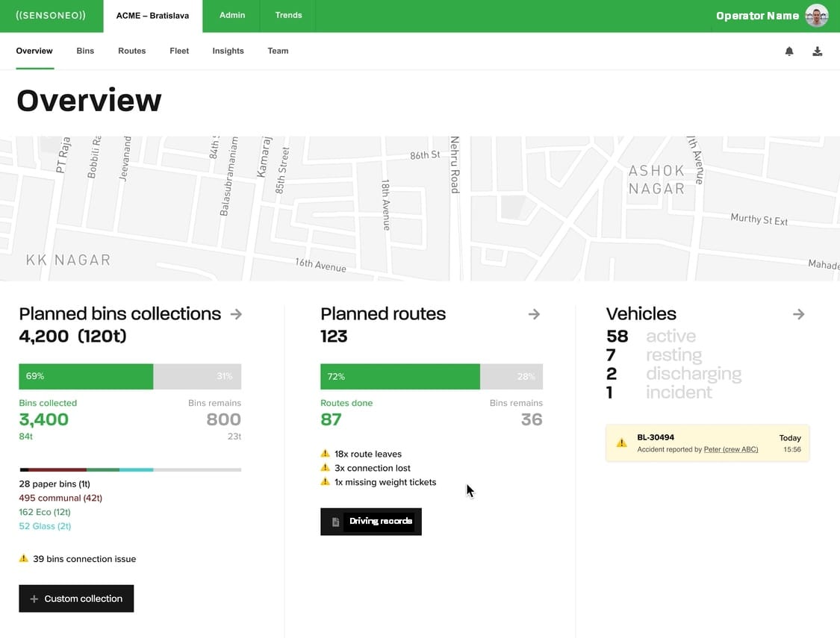Open the Trends tab
This screenshot has height=638, width=840.
288,16
